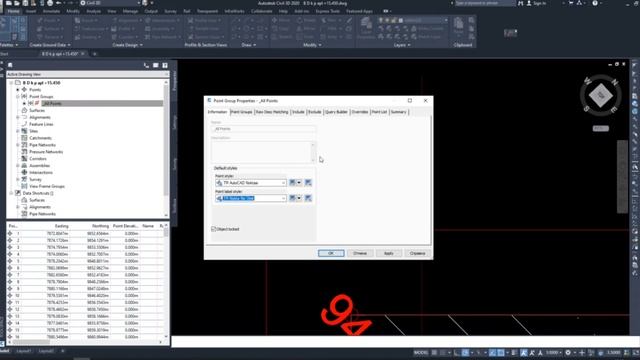Select the Corridors tree item
This screenshot has width=640, height=360.
point(38,159)
